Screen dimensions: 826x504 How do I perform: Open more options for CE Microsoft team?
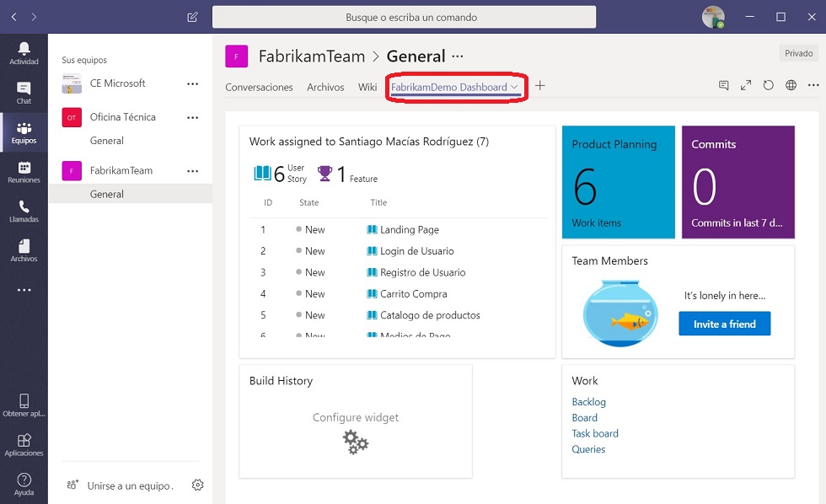193,83
